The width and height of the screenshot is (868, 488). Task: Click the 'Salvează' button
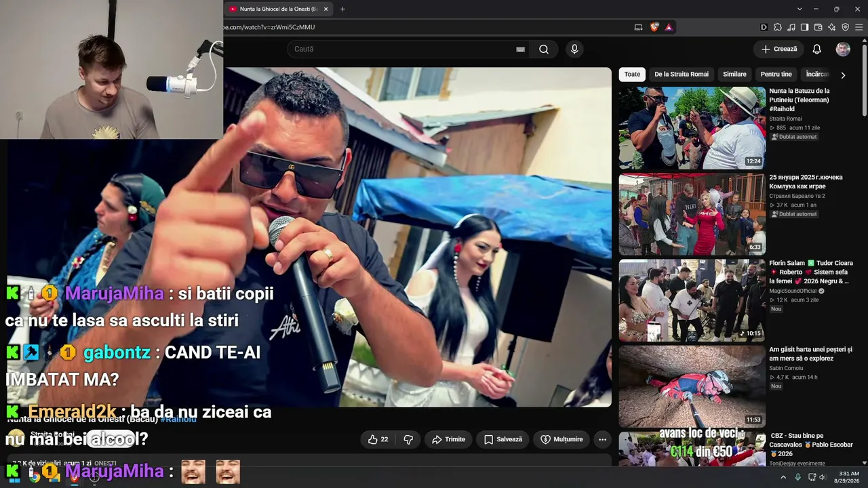[x=503, y=439]
